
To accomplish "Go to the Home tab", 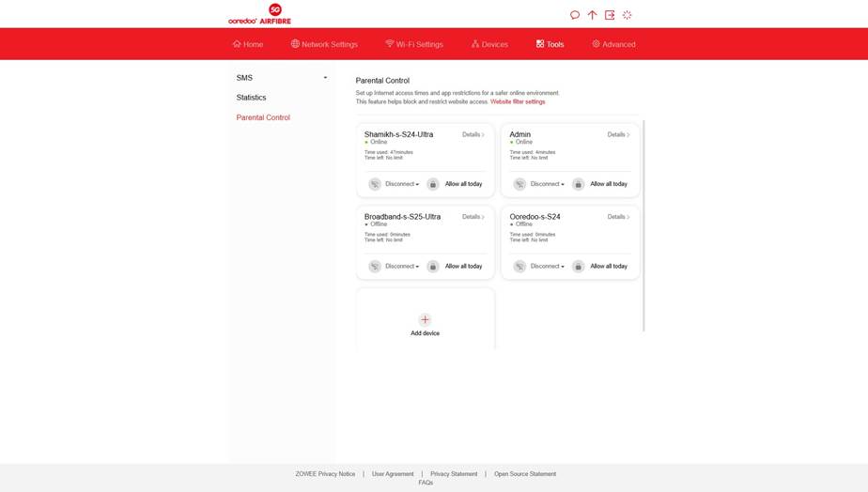I will [x=248, y=44].
